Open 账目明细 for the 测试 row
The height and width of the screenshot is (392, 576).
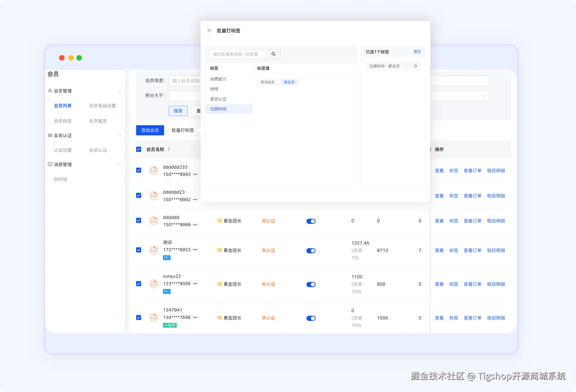(x=496, y=250)
